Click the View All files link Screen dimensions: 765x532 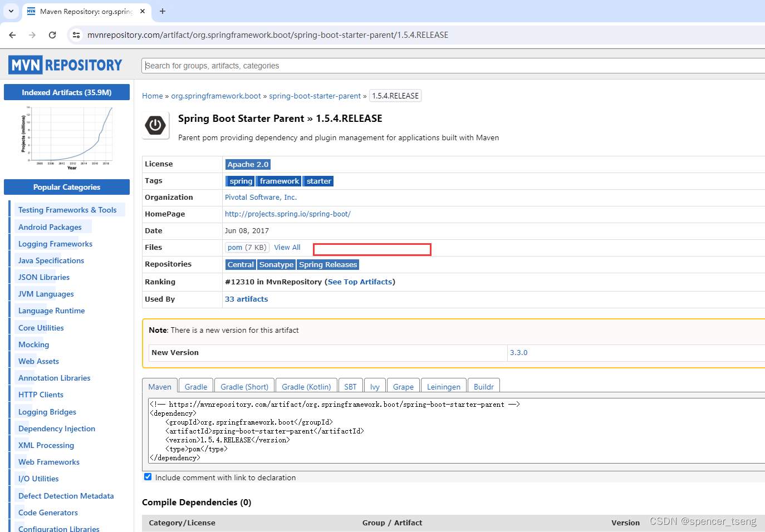(x=287, y=248)
